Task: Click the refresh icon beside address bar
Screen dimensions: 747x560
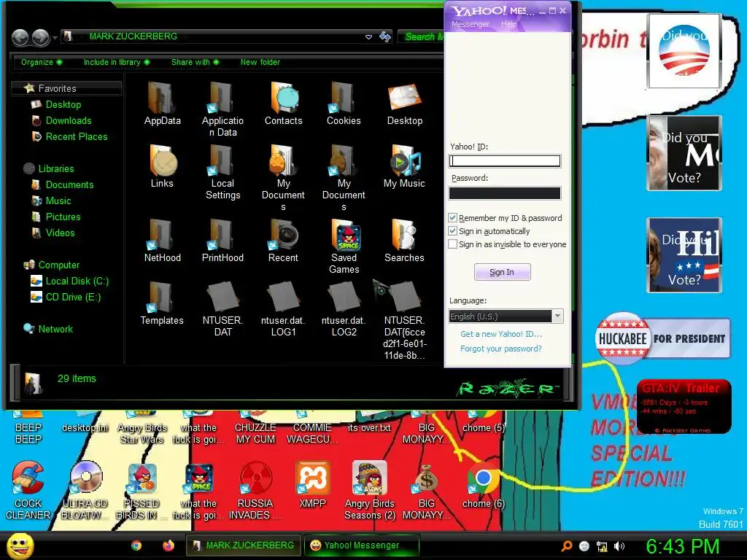Action: [x=385, y=36]
